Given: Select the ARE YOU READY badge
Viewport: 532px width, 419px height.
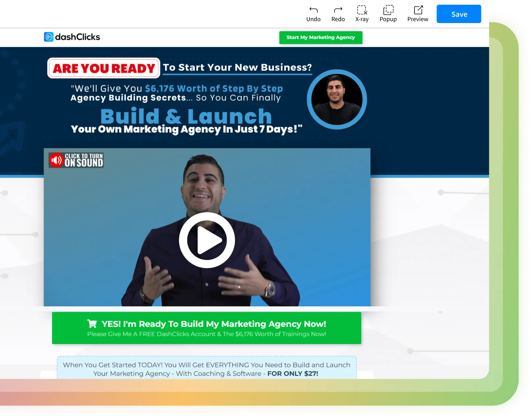Looking at the screenshot, I should [104, 68].
